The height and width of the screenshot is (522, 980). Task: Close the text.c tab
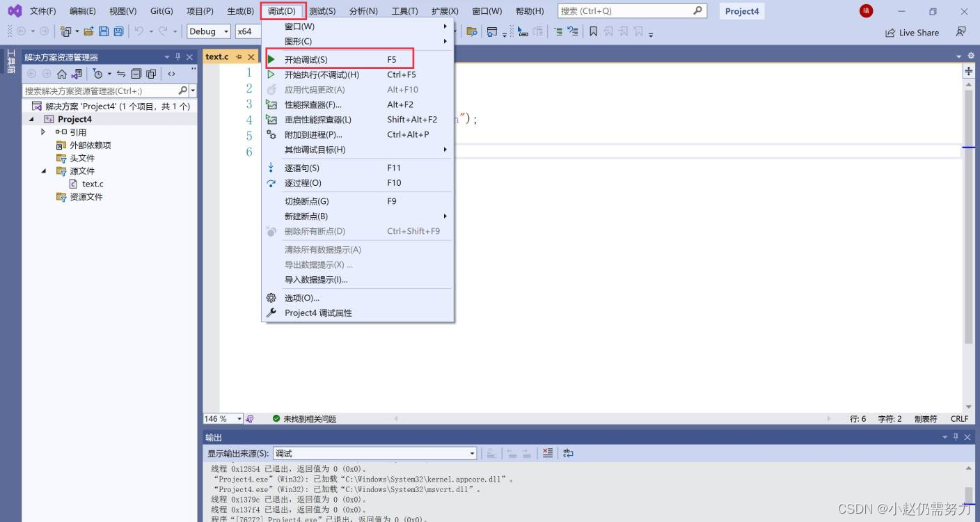251,57
